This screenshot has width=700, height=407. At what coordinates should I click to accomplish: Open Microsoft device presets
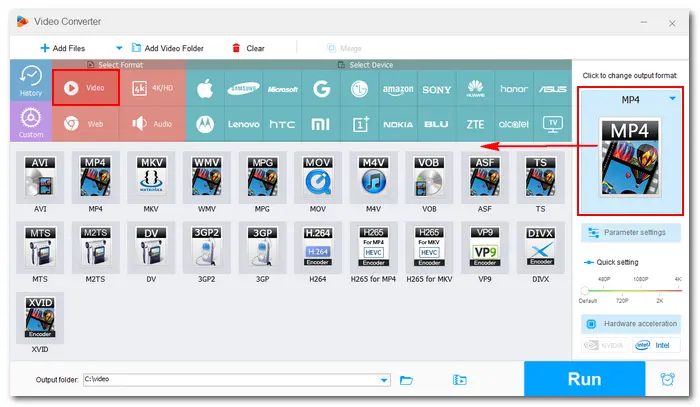[282, 88]
